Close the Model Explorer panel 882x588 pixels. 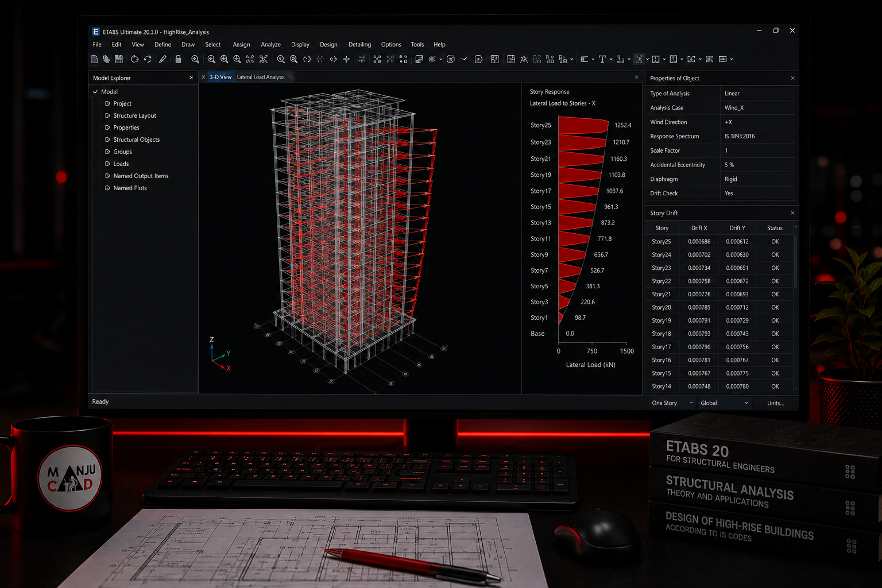pos(191,78)
